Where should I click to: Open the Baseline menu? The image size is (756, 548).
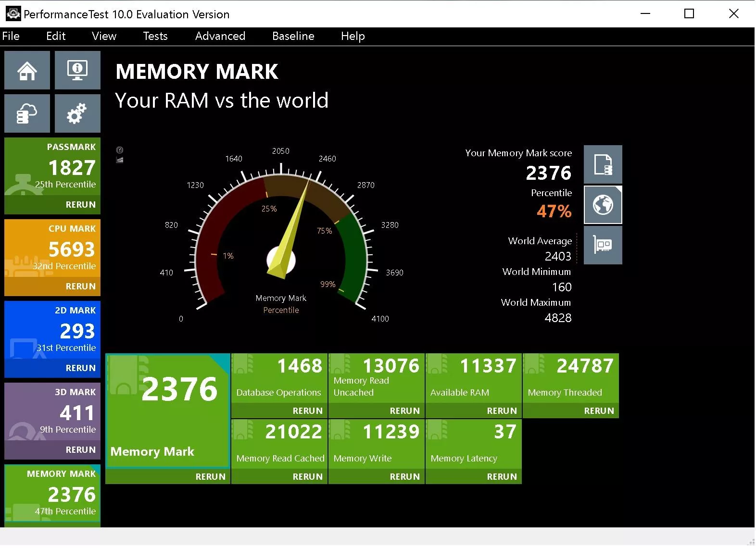point(293,36)
